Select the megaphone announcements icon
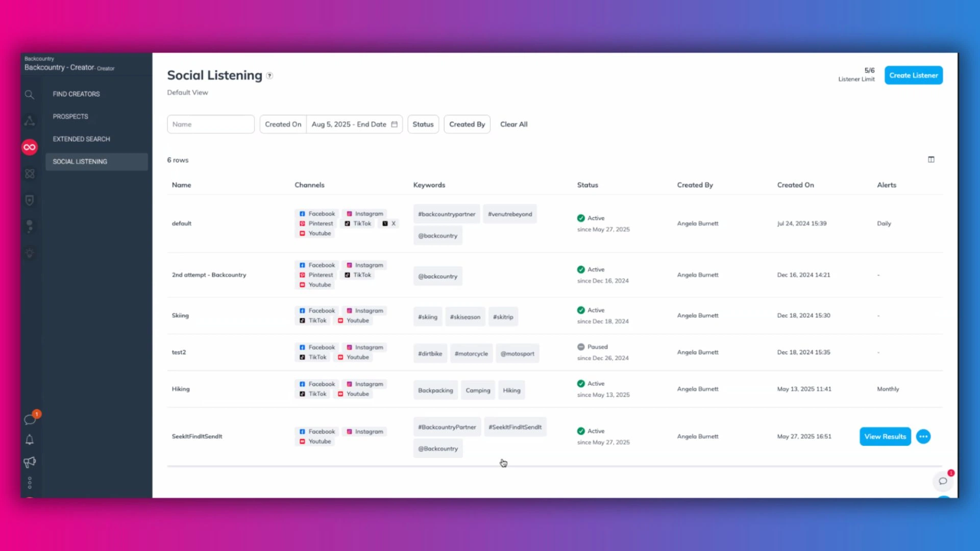Viewport: 980px width, 551px height. point(30,462)
